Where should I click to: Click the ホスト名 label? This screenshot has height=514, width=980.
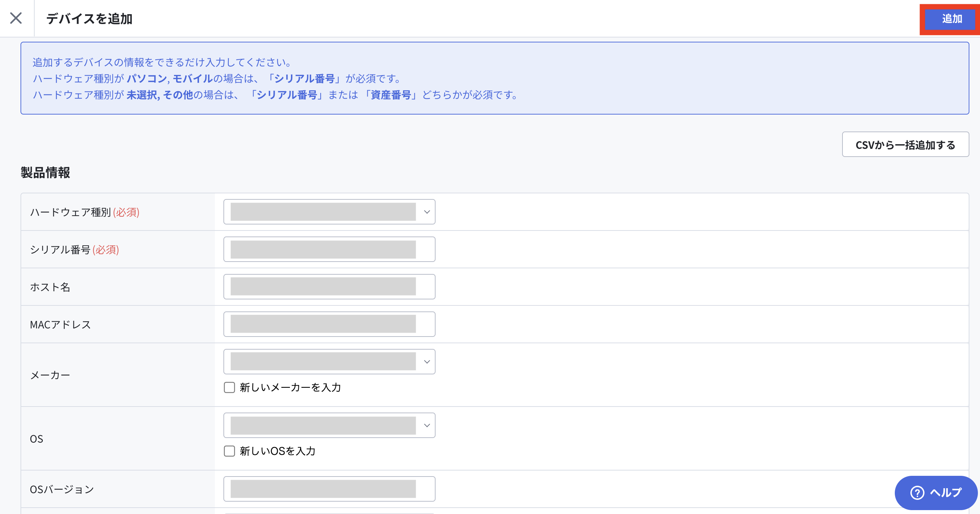click(x=50, y=287)
